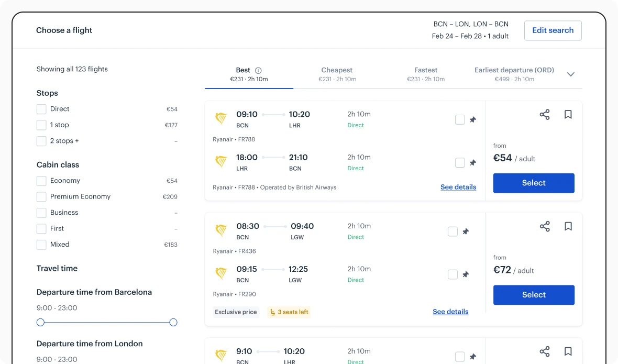Check the Premium Economy cabin class filter
Image resolution: width=618 pixels, height=364 pixels.
coord(41,196)
